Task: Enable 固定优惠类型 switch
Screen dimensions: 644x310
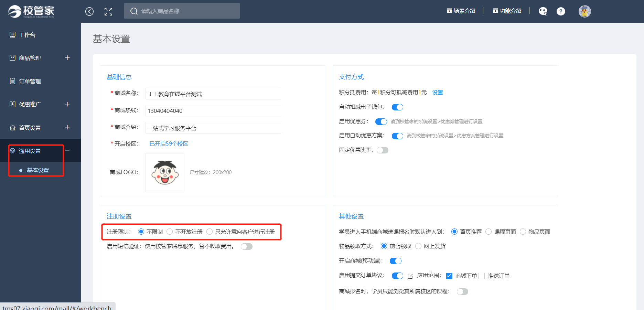Action: (x=383, y=150)
